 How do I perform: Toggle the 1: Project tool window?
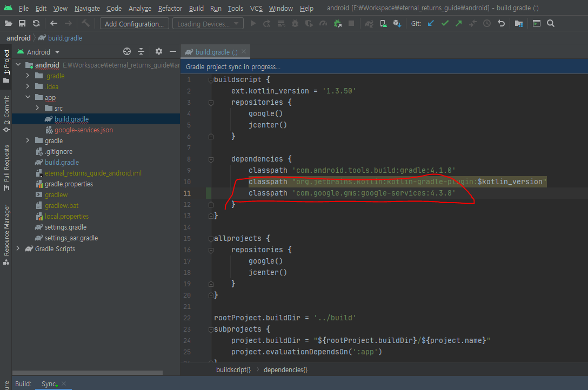click(6, 66)
